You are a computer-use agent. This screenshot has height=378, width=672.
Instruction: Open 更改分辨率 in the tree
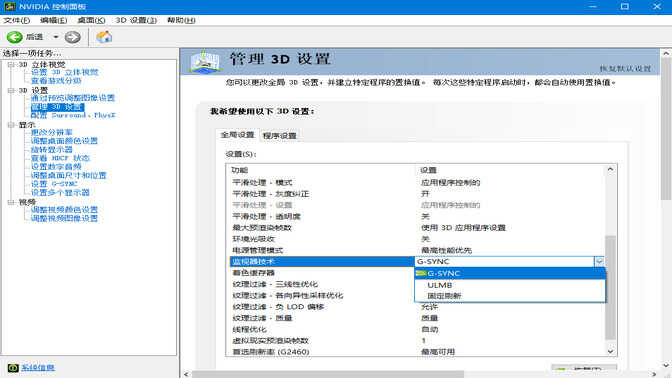[51, 132]
